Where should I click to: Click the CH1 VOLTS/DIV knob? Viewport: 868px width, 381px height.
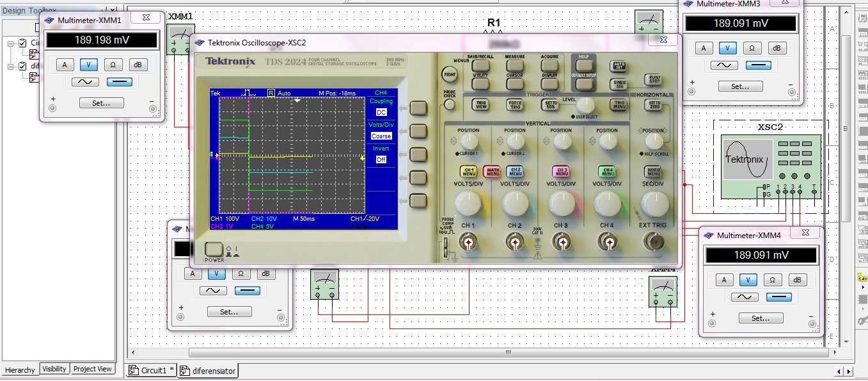469,204
